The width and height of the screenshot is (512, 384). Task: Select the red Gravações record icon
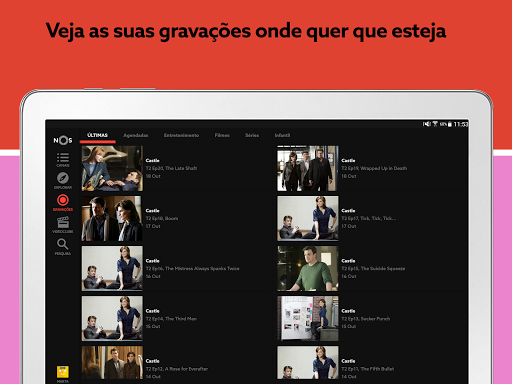pos(63,203)
